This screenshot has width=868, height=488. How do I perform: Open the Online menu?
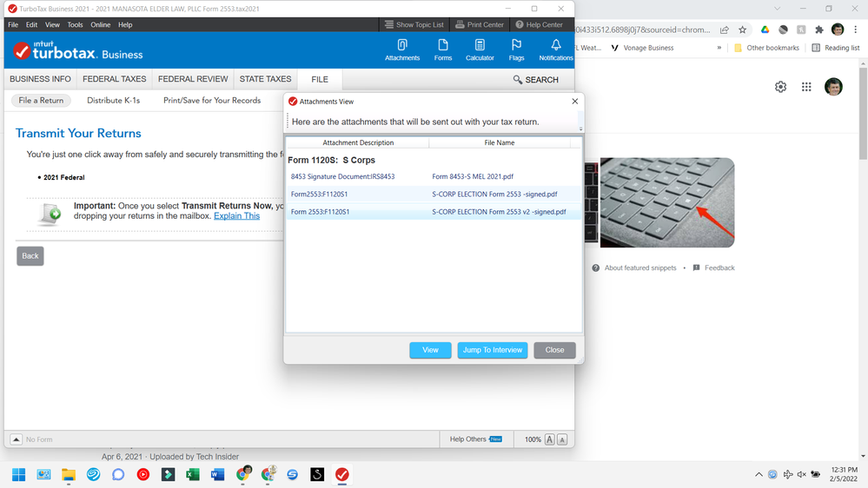(x=100, y=25)
